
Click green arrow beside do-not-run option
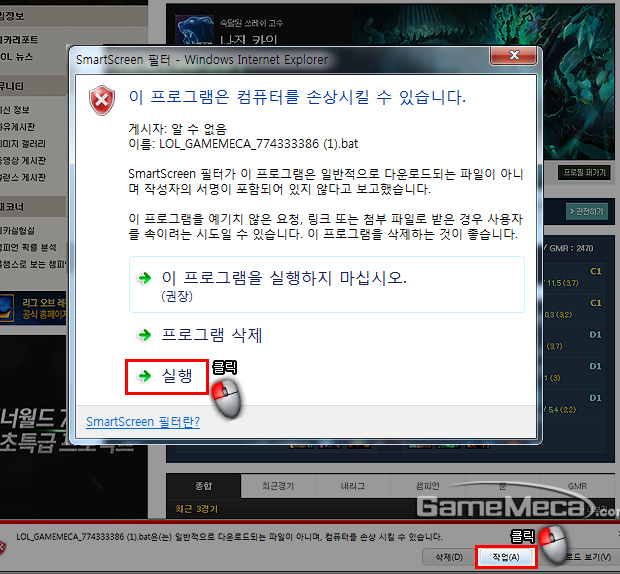145,278
